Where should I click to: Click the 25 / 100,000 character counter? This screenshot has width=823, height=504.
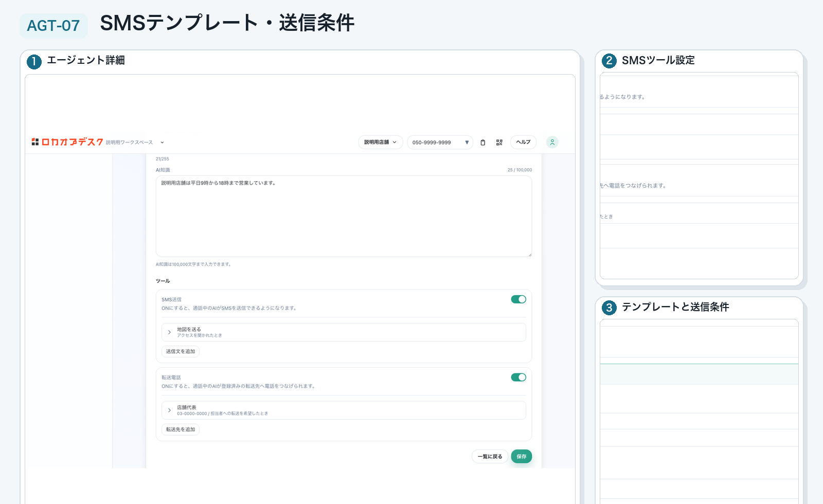520,170
